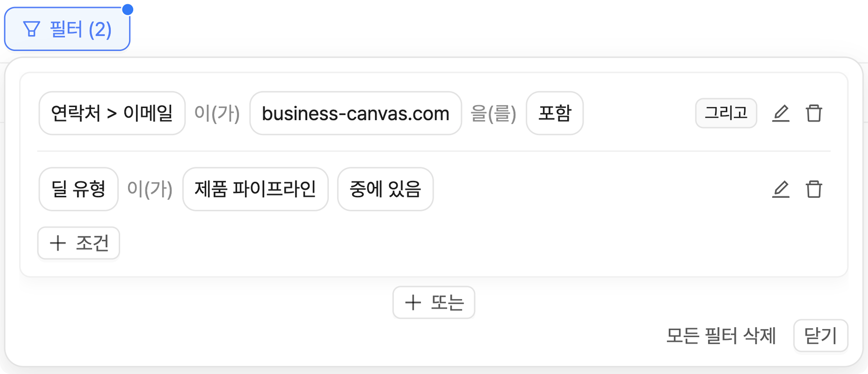Open the 중에 있음 operator dropdown
The image size is (868, 374).
click(x=385, y=189)
